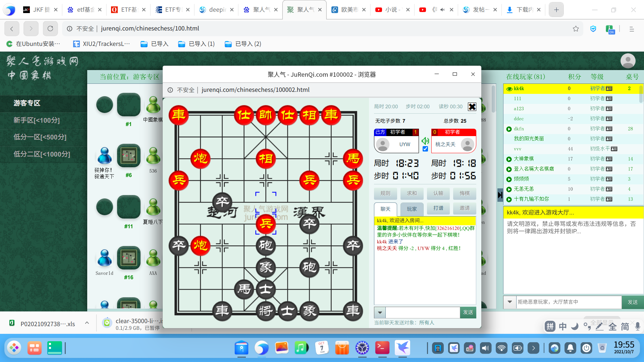Select 新手区[<100分] in the sidebar
644x362 pixels.
[37, 120]
